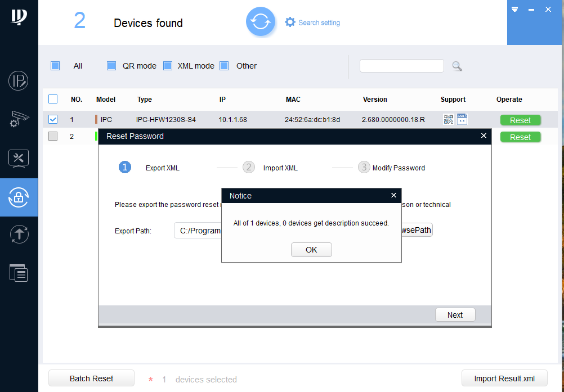
Task: Click the 10.1.1.68 IP cell
Action: pos(232,120)
